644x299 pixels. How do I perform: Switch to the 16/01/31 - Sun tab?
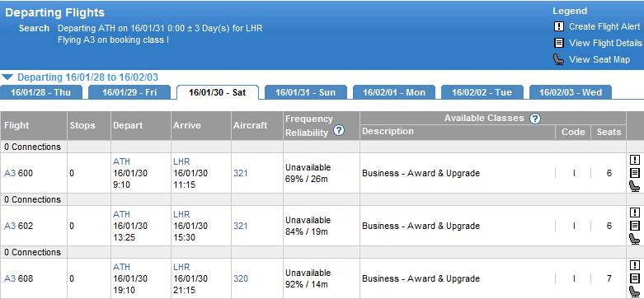306,93
